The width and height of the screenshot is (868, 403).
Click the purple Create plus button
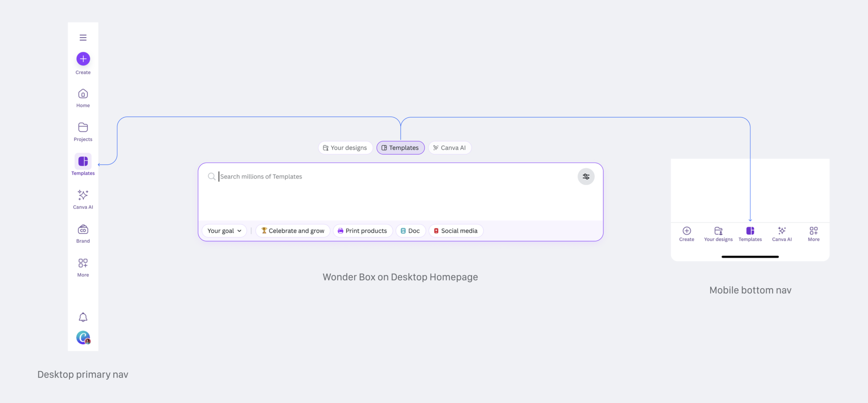[83, 59]
